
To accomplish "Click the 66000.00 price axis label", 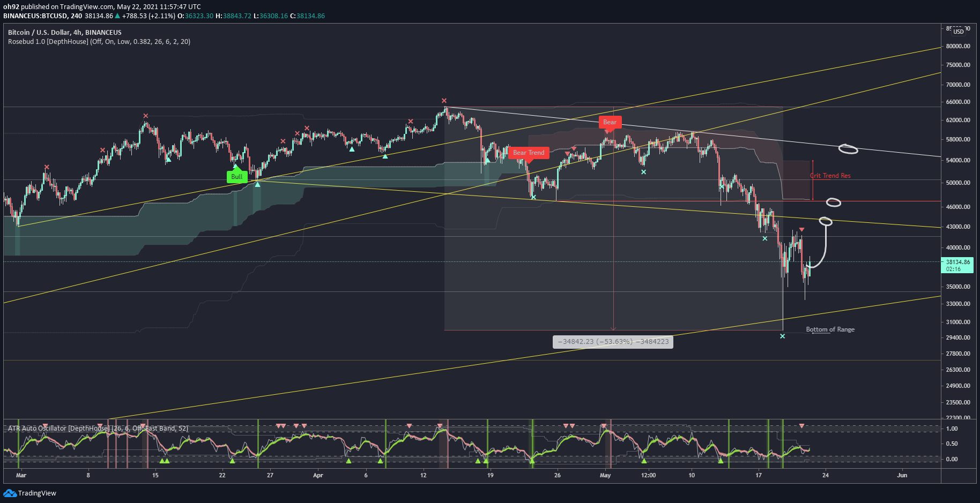I will click(958, 102).
